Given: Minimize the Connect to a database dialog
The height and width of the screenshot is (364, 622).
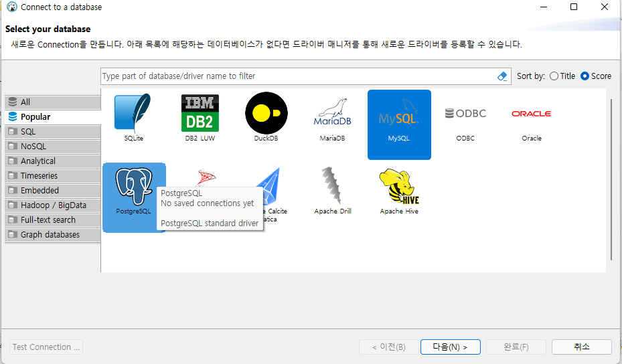Looking at the screenshot, I should pos(544,7).
